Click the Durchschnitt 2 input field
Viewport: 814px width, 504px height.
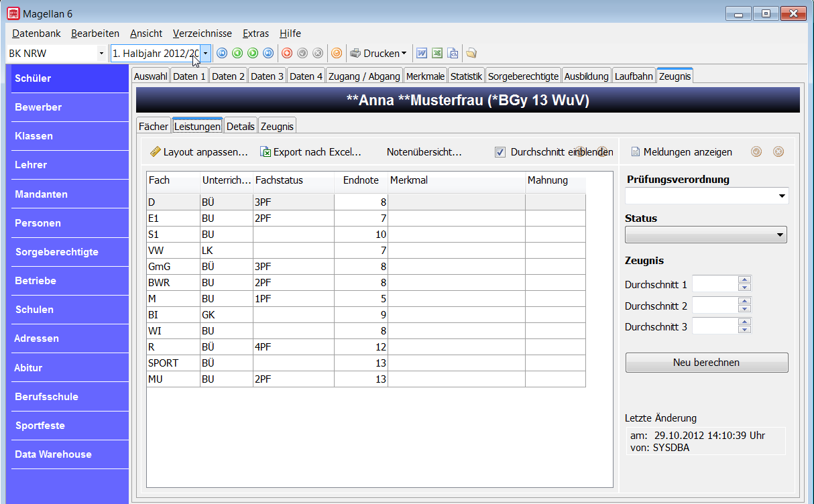(x=715, y=305)
